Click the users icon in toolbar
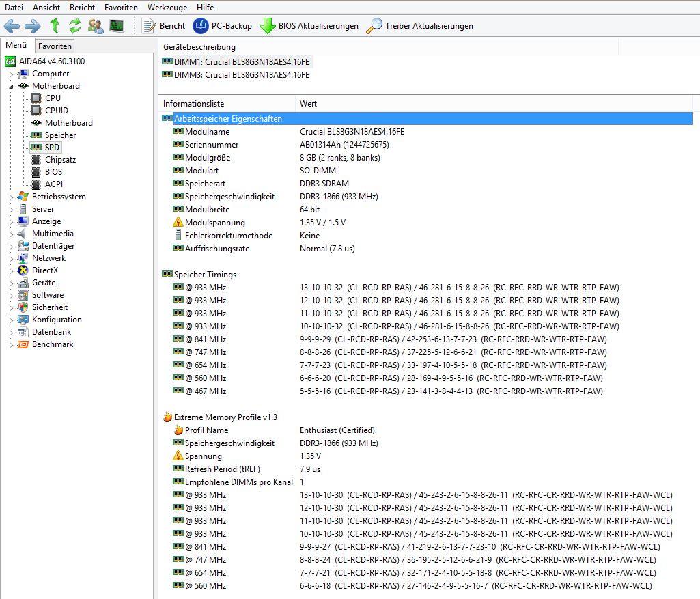700x599 pixels. 96,26
